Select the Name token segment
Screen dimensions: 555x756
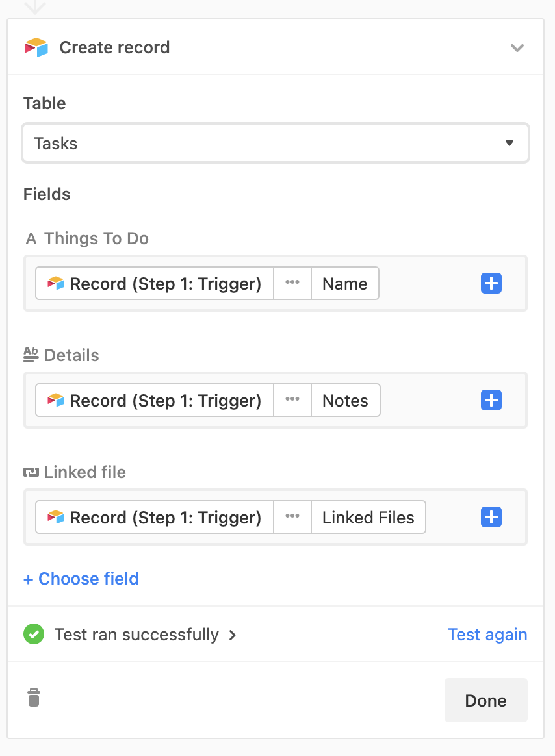(x=345, y=283)
